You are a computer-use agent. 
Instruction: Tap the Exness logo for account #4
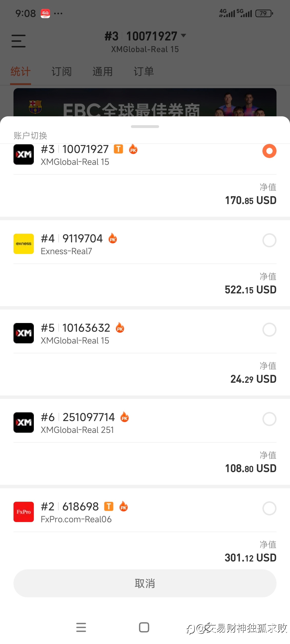tap(24, 244)
